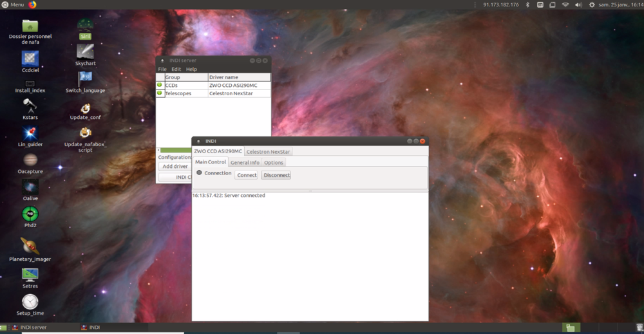Open the keyboard indicator in top panel

pyautogui.click(x=540, y=5)
